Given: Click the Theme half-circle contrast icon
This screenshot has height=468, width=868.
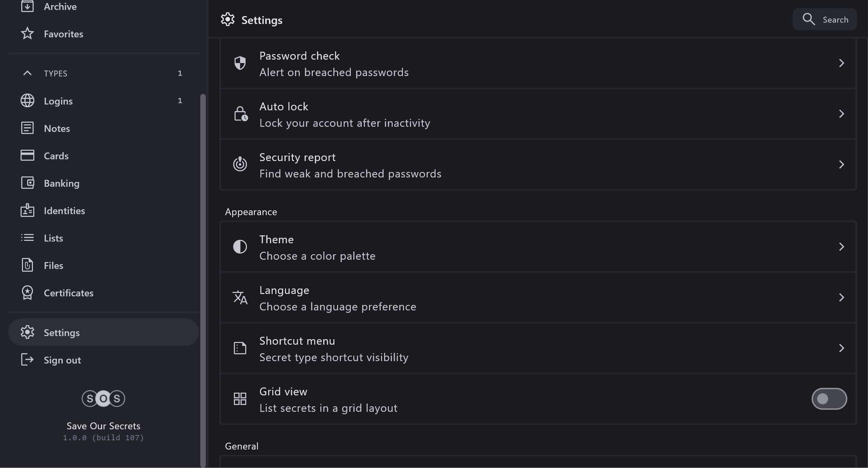Looking at the screenshot, I should 240,247.
